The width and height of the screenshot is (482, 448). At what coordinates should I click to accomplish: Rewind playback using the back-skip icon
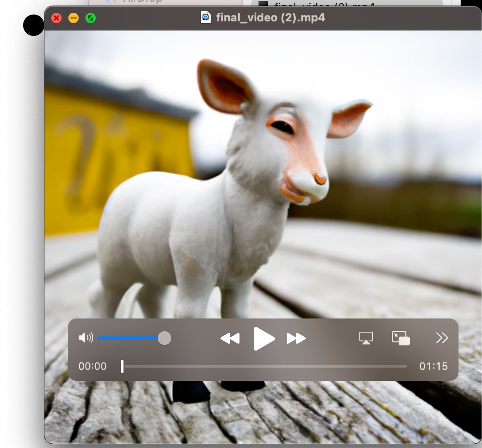click(230, 338)
